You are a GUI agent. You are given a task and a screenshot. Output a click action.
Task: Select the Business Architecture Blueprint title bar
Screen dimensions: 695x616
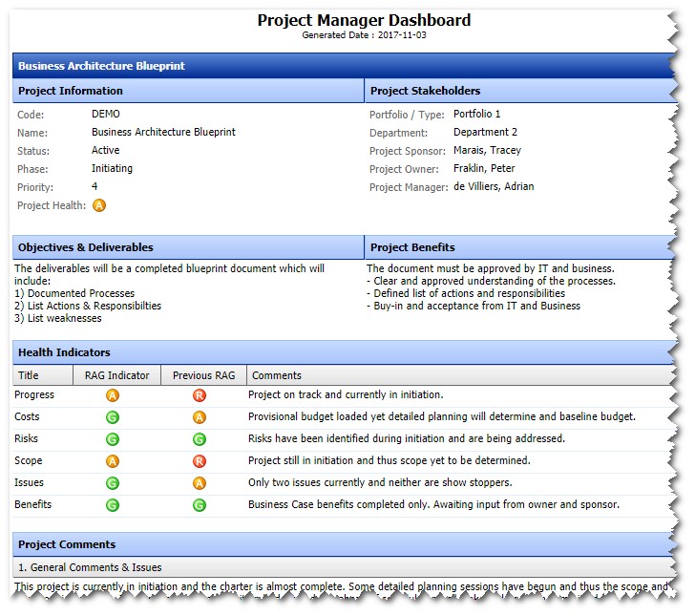pyautogui.click(x=344, y=66)
